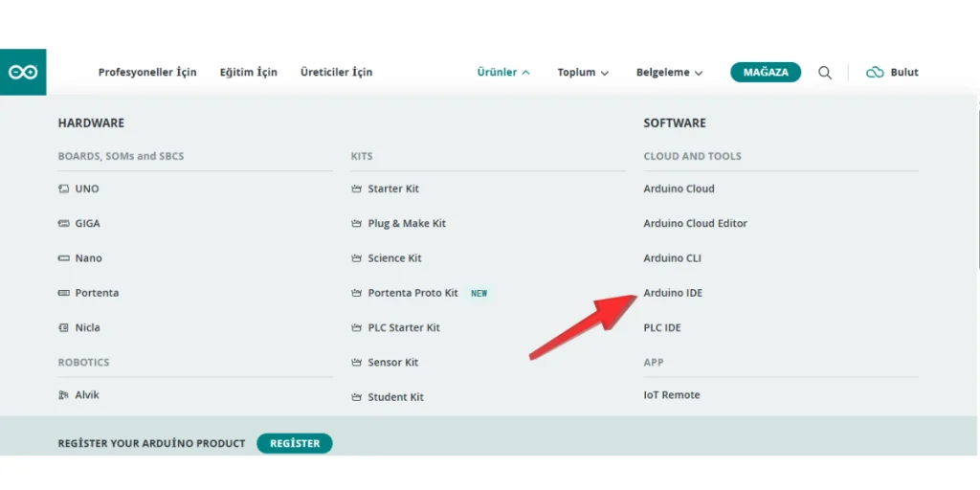Image resolution: width=980 pixels, height=490 pixels.
Task: Click CLOUD AND TOOLS heading
Action: click(x=693, y=156)
